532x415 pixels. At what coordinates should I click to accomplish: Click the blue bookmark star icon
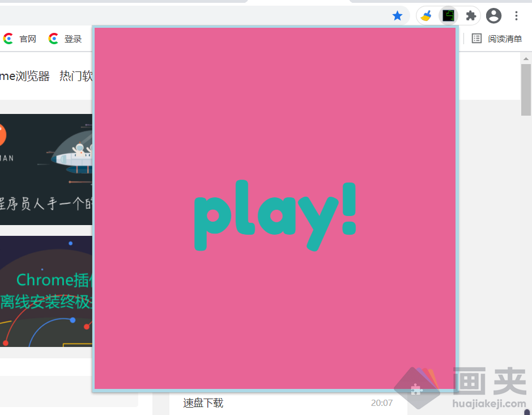click(x=398, y=16)
